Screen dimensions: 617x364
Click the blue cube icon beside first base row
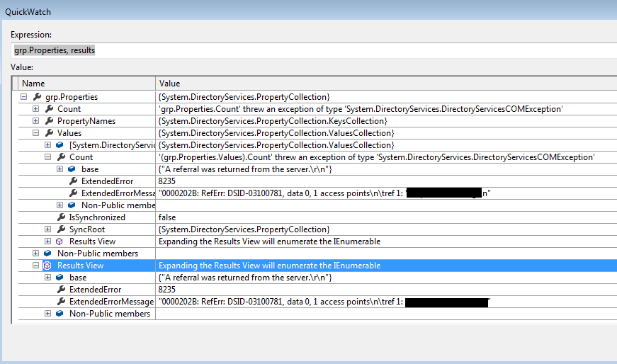[72, 169]
